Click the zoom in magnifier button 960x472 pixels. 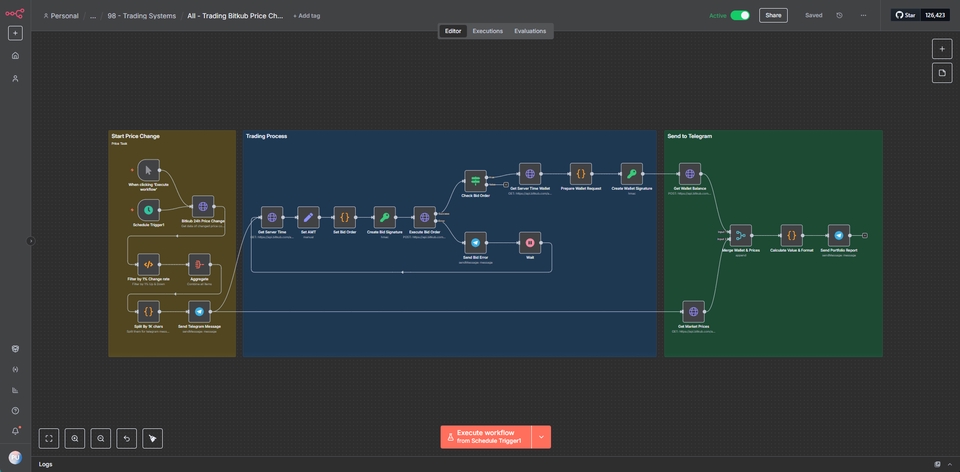[x=75, y=438]
